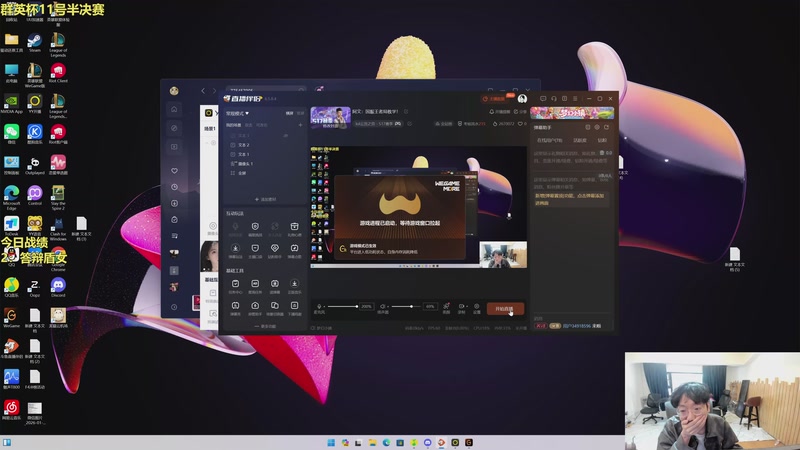Screen dimensions: 800x450
Task: Open the settings gear in bottom control bar
Action: click(x=477, y=307)
